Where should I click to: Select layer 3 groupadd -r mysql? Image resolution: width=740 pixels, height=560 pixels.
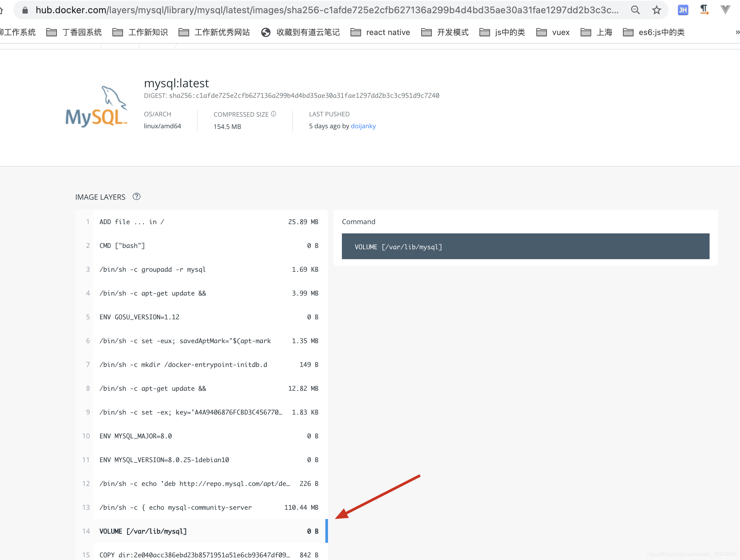[202, 269]
